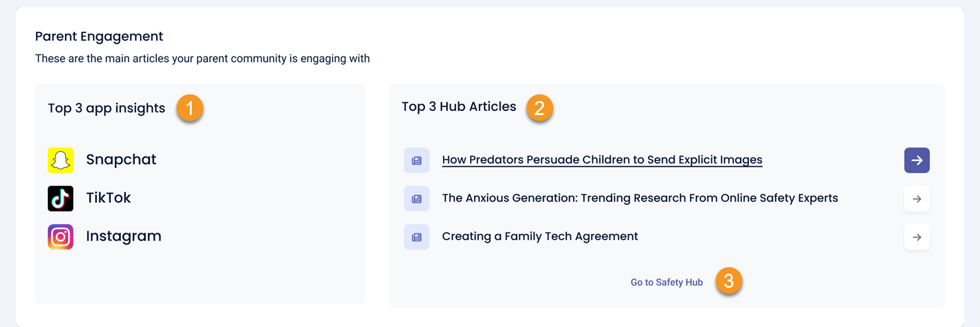The image size is (980, 327).
Task: Click the Instagram camera icon
Action: click(x=60, y=237)
